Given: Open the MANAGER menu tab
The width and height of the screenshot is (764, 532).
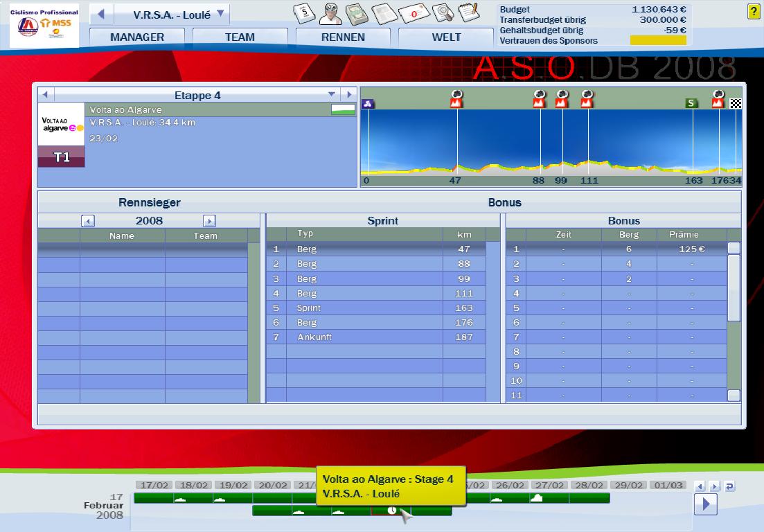Looking at the screenshot, I should pos(137,37).
